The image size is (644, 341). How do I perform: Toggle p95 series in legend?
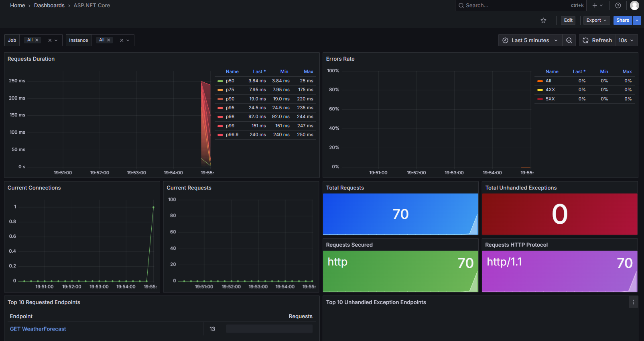230,108
